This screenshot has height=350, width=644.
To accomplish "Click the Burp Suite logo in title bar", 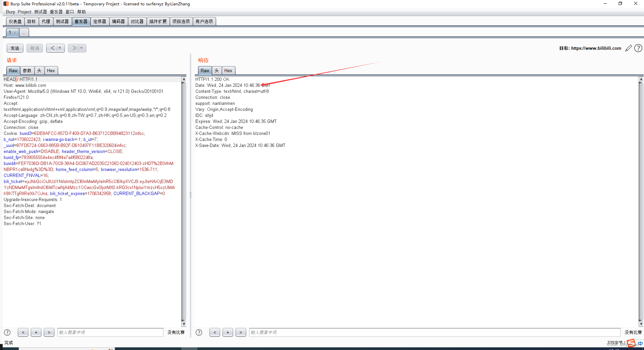I will coord(6,4).
